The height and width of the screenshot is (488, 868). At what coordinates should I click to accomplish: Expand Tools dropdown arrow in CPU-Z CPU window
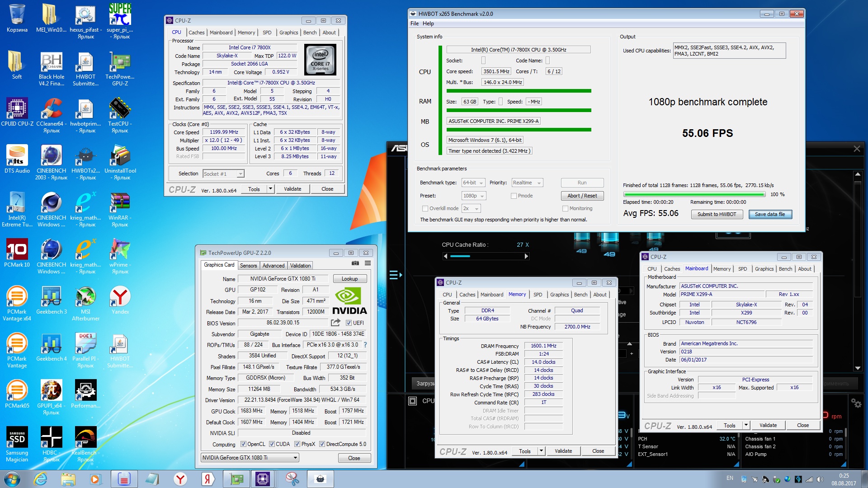(x=270, y=189)
